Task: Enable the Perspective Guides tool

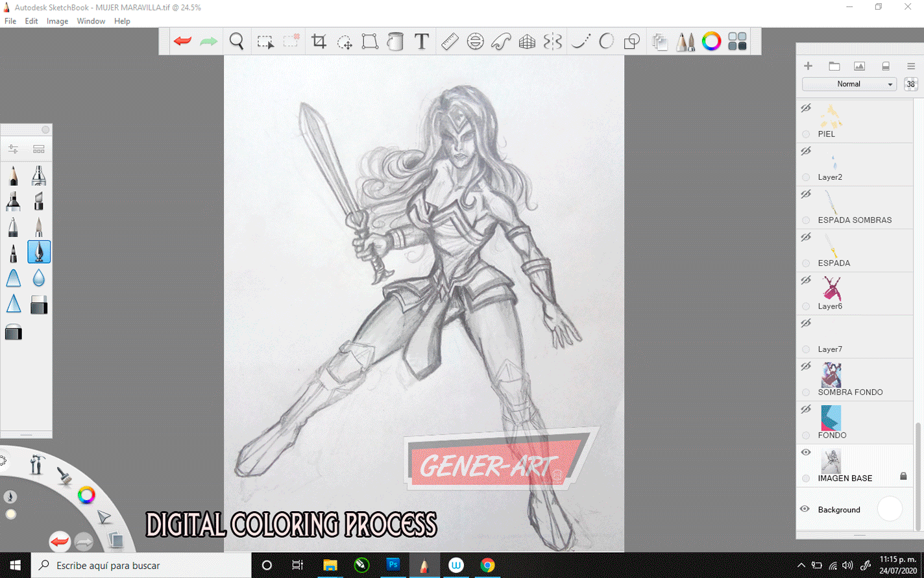Action: tap(527, 42)
